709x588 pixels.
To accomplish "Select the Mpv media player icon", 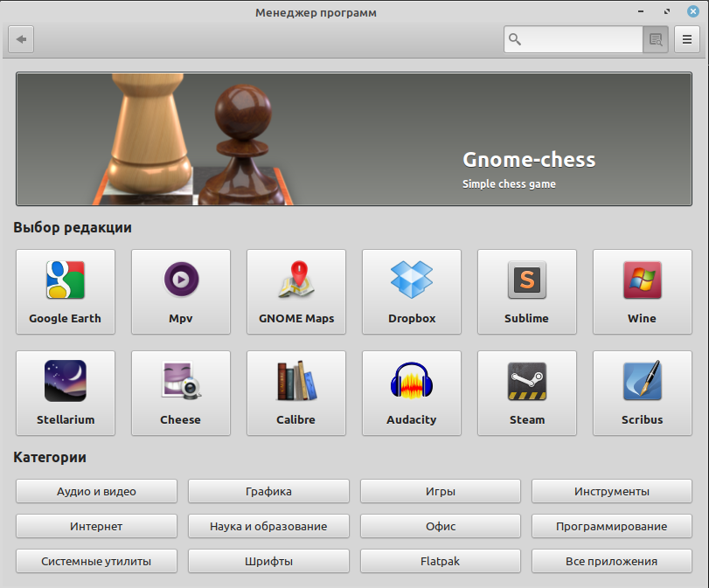I will pos(181,281).
